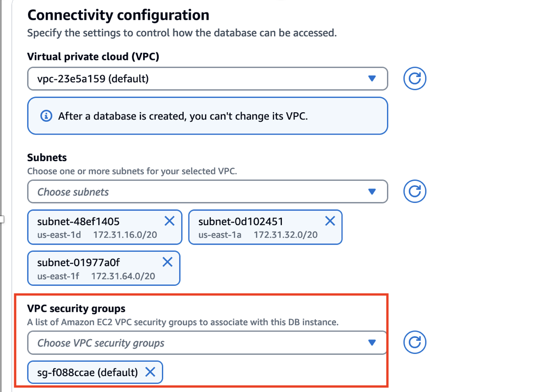This screenshot has height=392, width=552.
Task: Open the Choose VPC security groups dropdown
Action: pos(207,343)
